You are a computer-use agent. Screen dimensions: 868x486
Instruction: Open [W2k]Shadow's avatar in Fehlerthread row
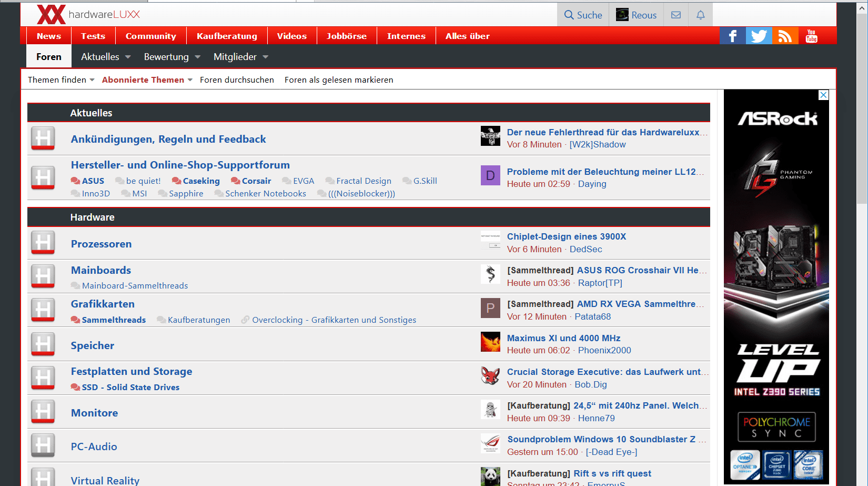point(490,136)
